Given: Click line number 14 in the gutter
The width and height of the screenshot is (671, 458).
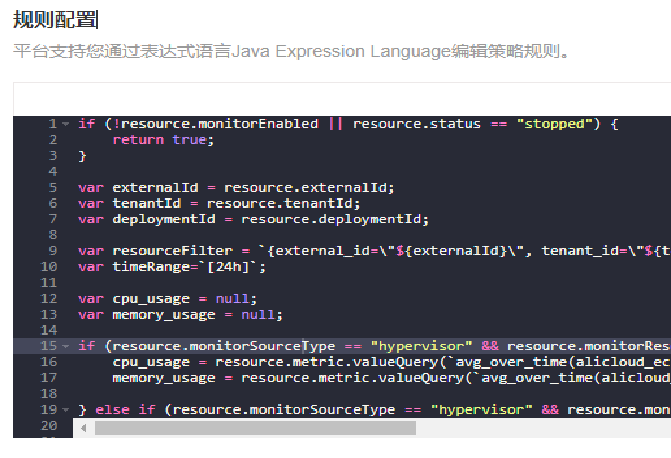Looking at the screenshot, I should [48, 330].
